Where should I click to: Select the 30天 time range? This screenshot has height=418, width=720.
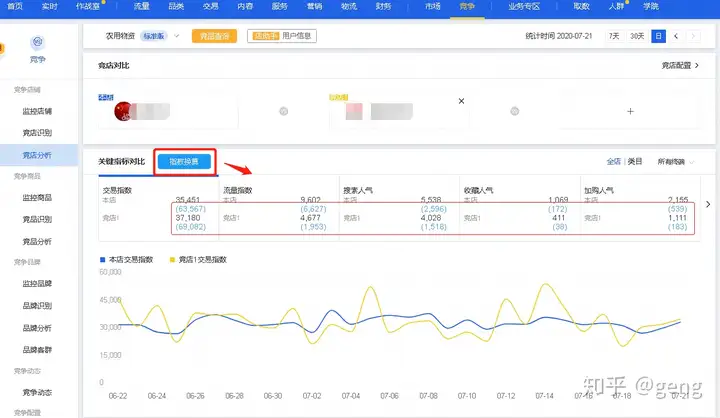click(x=637, y=36)
